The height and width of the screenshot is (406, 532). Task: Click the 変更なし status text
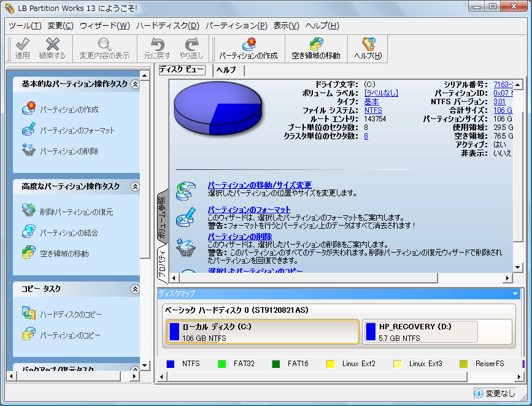coord(501,394)
